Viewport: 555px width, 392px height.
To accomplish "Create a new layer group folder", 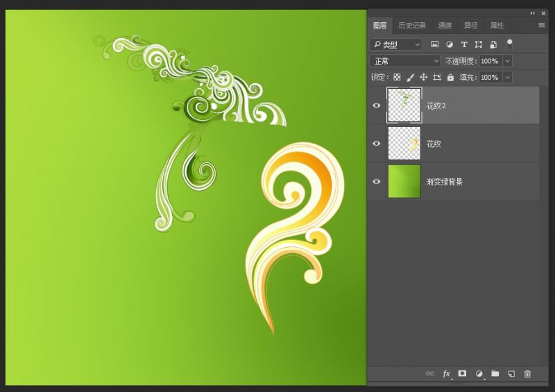I will pyautogui.click(x=495, y=373).
